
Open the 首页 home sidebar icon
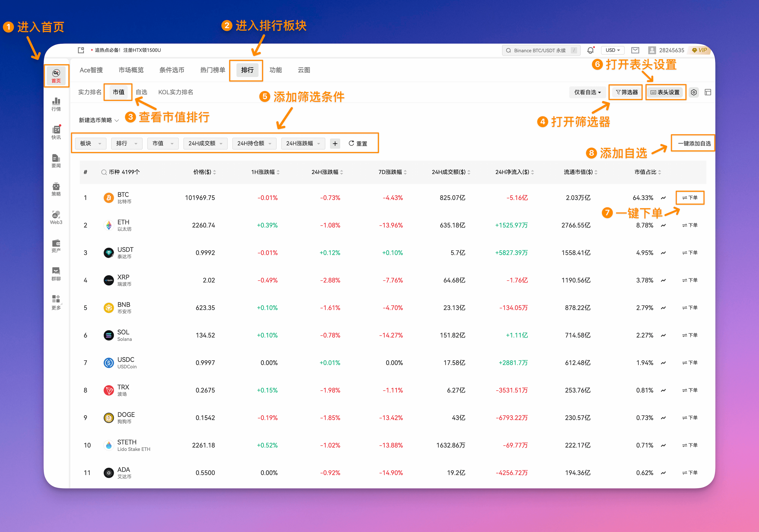(56, 76)
